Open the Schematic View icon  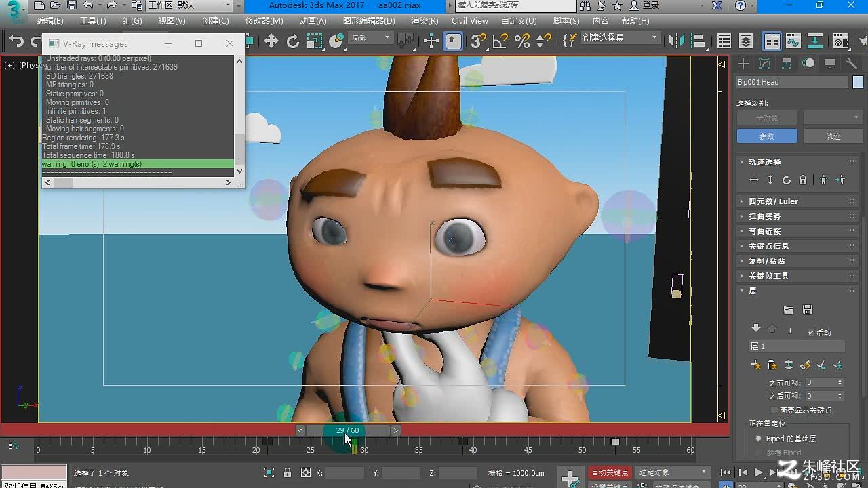[x=815, y=41]
